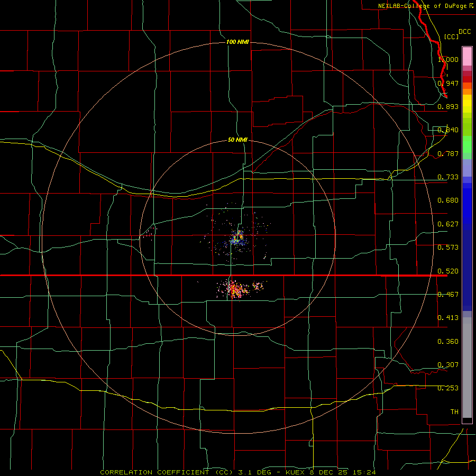Select the 50 NMI range ring label
The width and height of the screenshot is (476, 476).
click(x=237, y=140)
